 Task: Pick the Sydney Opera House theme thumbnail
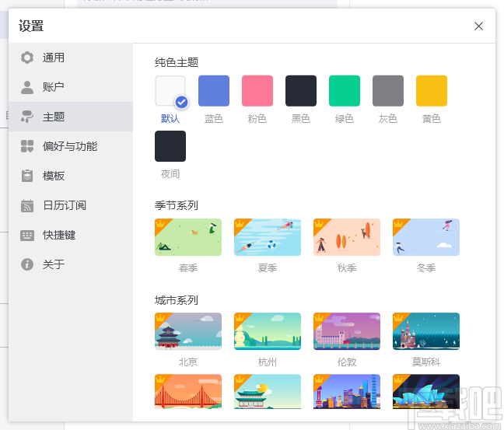tap(426, 391)
